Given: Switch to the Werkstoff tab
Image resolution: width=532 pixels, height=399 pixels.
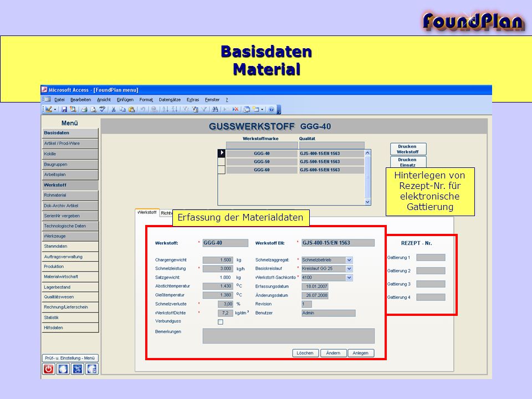Looking at the screenshot, I should point(147,212).
